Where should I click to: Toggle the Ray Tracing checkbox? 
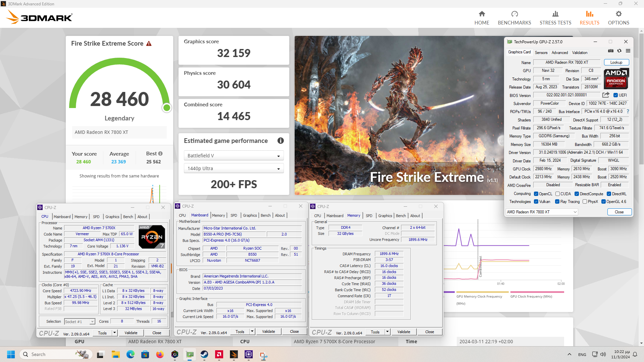tap(557, 202)
